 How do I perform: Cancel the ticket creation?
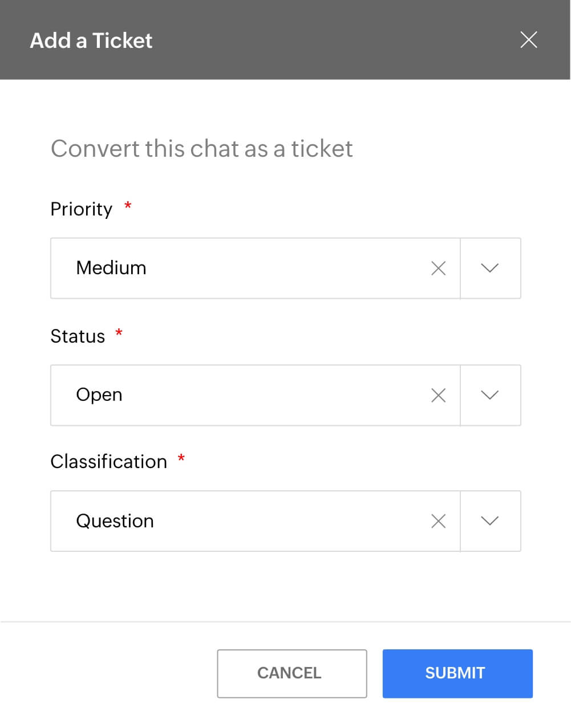291,673
